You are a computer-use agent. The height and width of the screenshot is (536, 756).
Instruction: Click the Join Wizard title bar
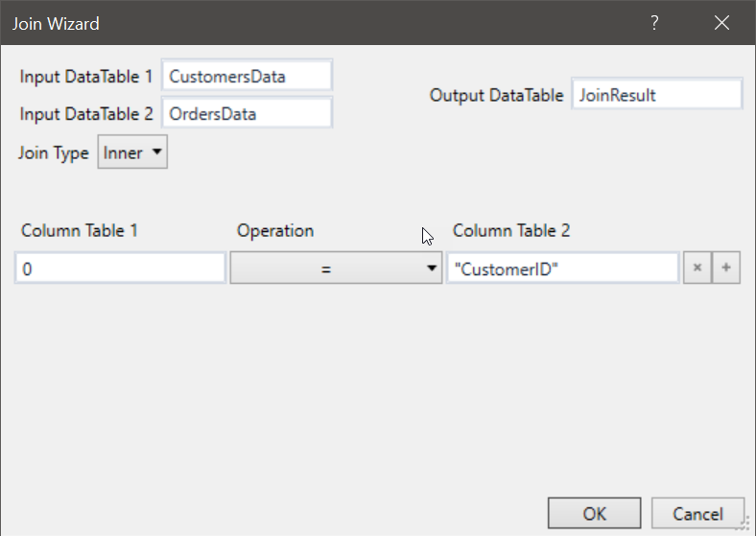point(288,23)
